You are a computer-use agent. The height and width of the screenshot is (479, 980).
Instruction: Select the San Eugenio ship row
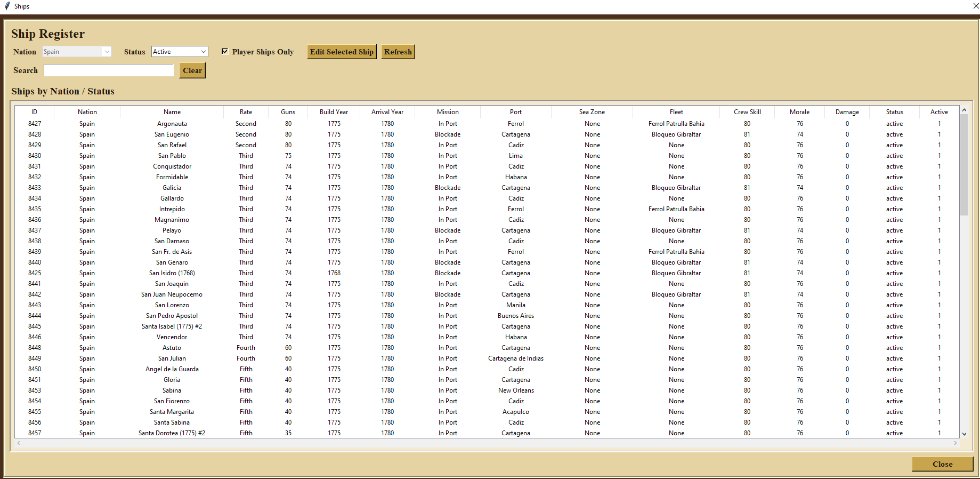tap(487, 134)
